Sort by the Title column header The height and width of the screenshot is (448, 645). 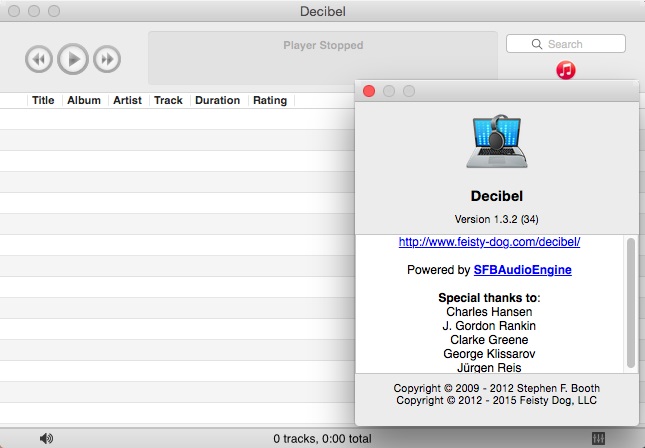(x=43, y=100)
